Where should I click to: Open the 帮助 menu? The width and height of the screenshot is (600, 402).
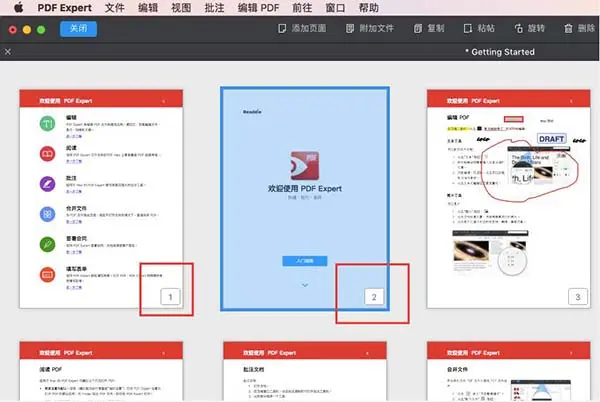[x=368, y=8]
